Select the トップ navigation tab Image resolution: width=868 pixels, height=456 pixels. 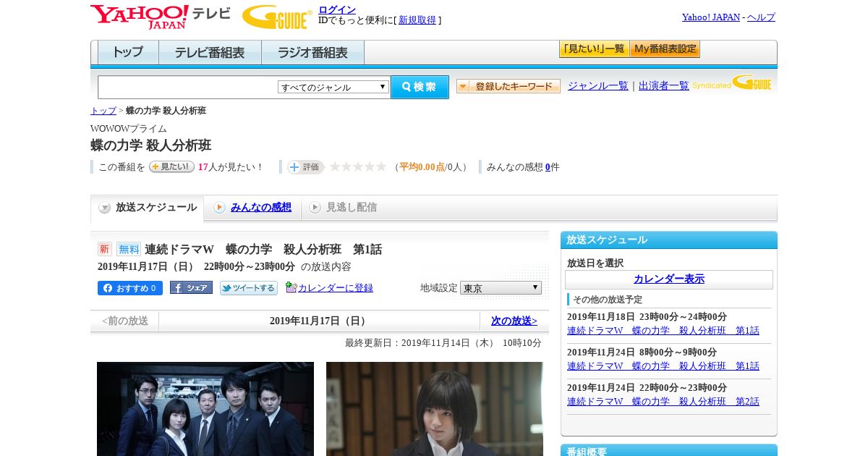[128, 53]
